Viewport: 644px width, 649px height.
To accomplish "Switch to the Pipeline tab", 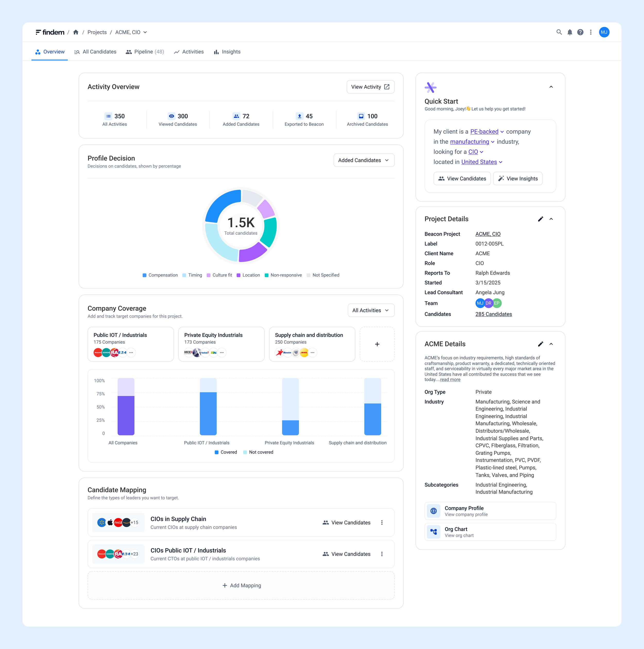I will pyautogui.click(x=145, y=52).
